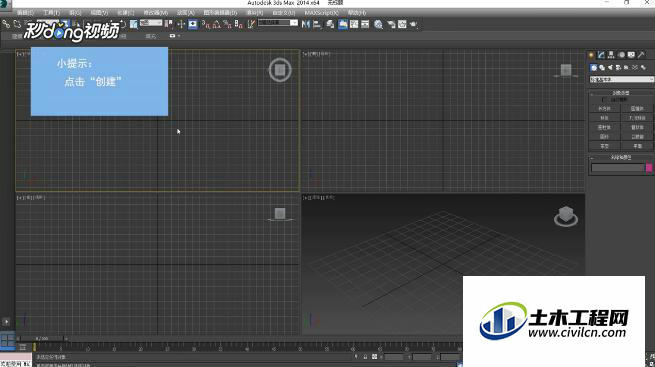This screenshot has height=367, width=655.
Task: Collapse the Object Type rollout
Action: [621, 93]
